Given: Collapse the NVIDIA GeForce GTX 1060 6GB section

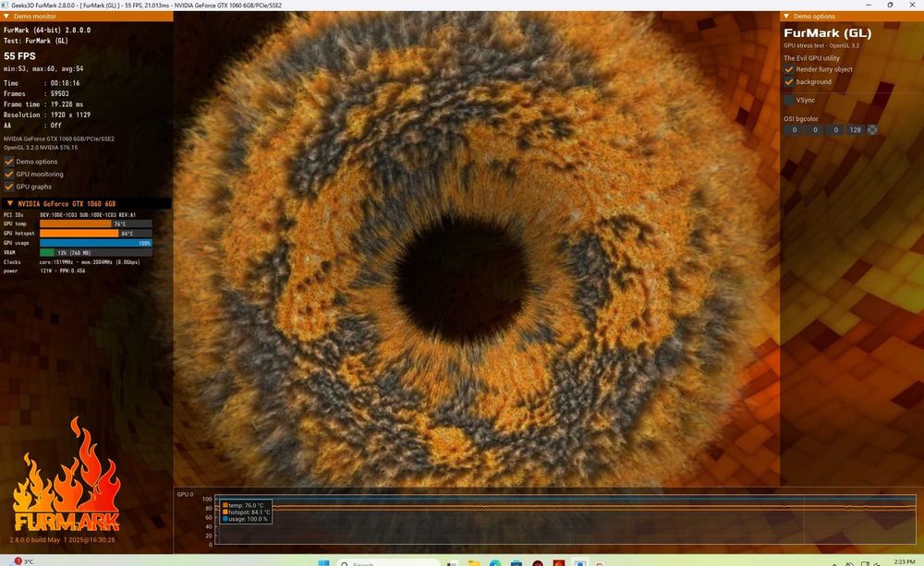Looking at the screenshot, I should point(10,203).
